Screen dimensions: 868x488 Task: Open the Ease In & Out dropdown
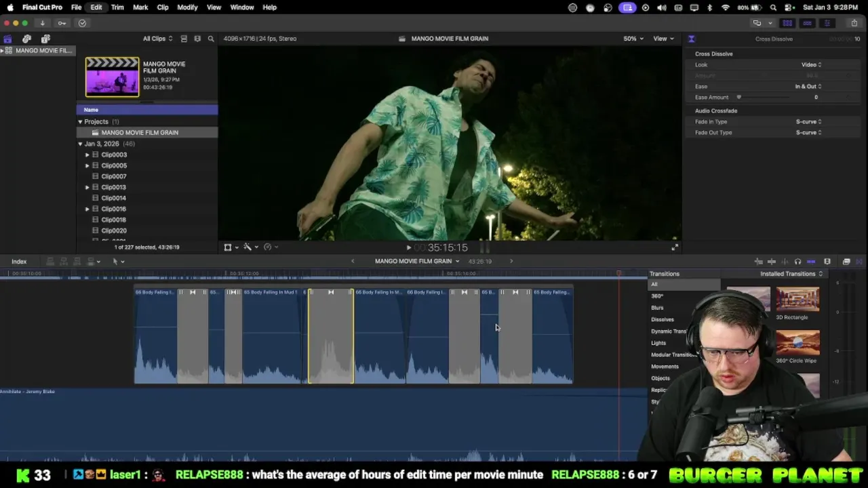[808, 87]
